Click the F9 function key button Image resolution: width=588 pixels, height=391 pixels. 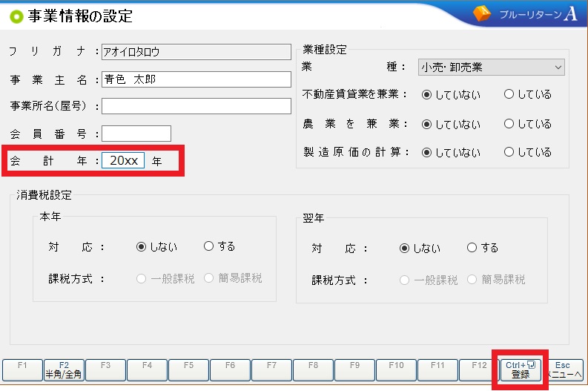point(354,370)
